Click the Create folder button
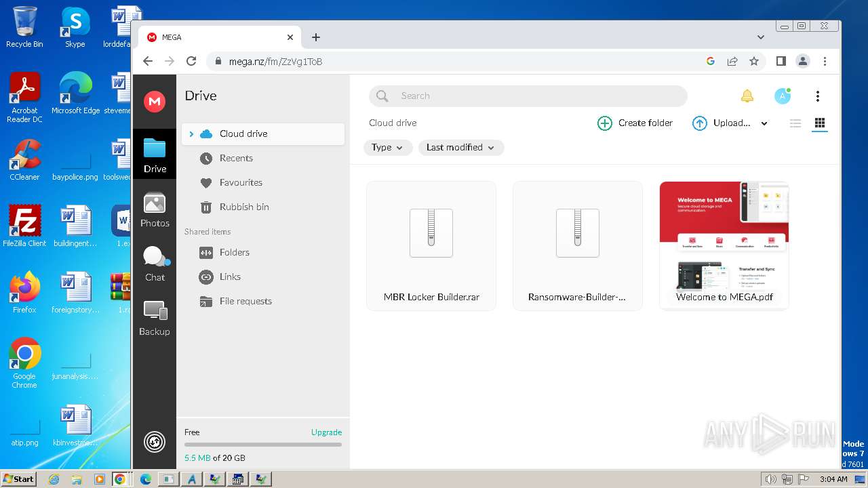This screenshot has width=868, height=488. click(x=635, y=123)
